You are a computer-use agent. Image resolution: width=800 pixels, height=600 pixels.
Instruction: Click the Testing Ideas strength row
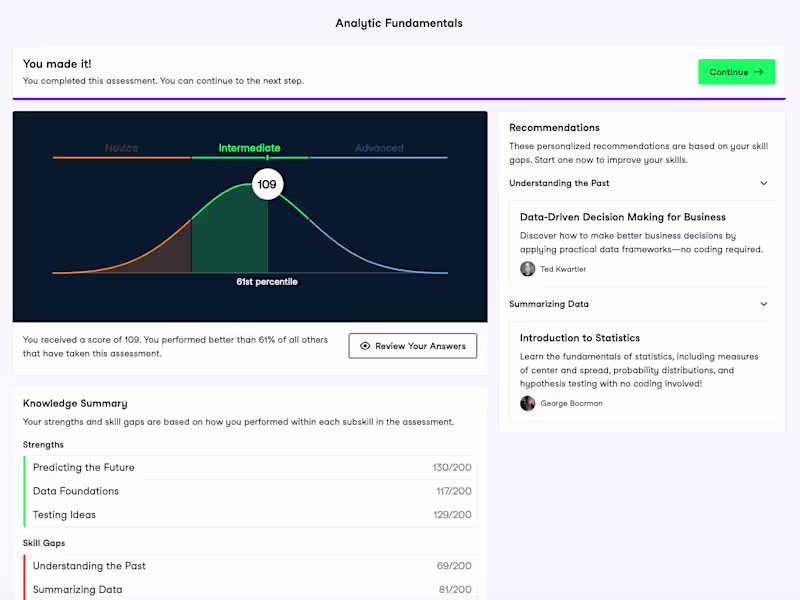[250, 515]
